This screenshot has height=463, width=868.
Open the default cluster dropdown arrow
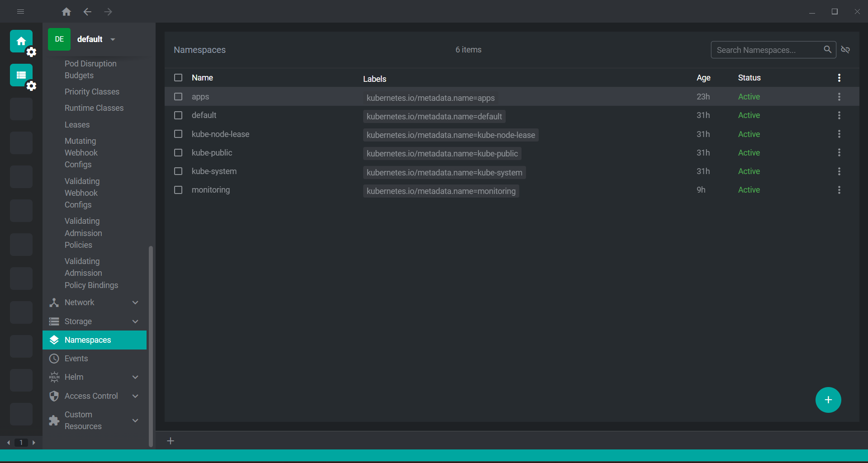pos(113,39)
